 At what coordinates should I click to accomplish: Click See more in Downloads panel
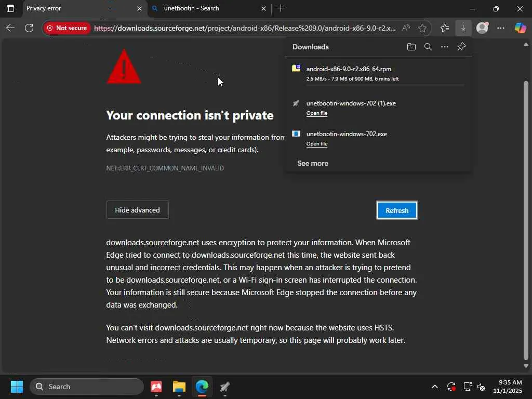(313, 163)
